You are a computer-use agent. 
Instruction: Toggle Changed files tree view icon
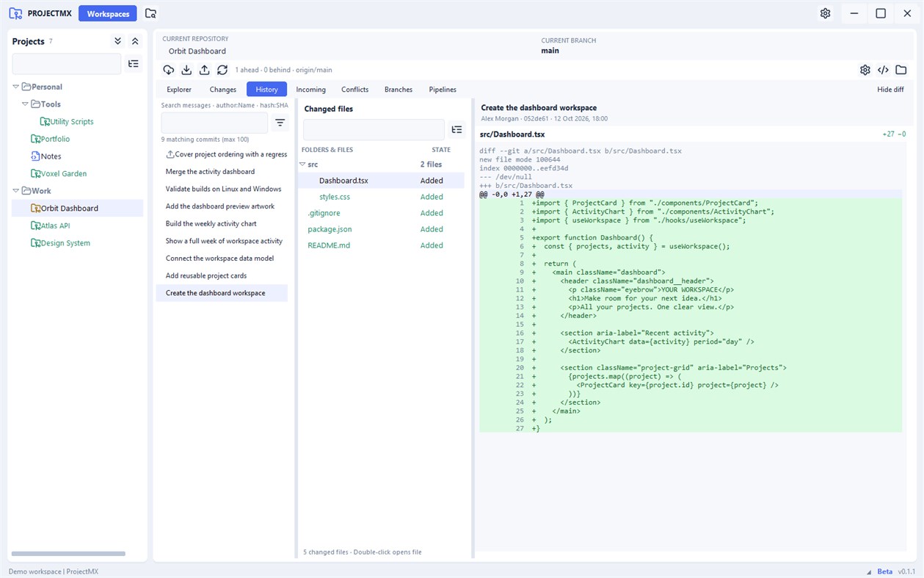[457, 130]
